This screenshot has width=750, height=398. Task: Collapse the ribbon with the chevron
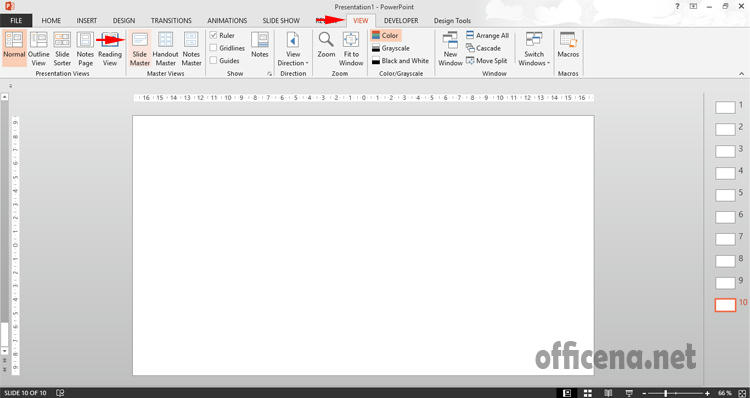741,74
